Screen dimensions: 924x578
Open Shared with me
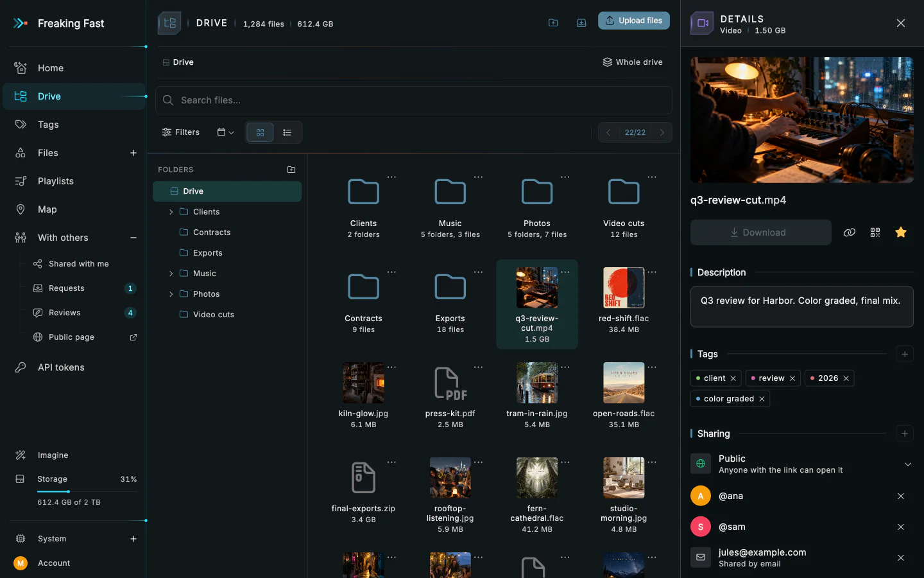(85, 264)
